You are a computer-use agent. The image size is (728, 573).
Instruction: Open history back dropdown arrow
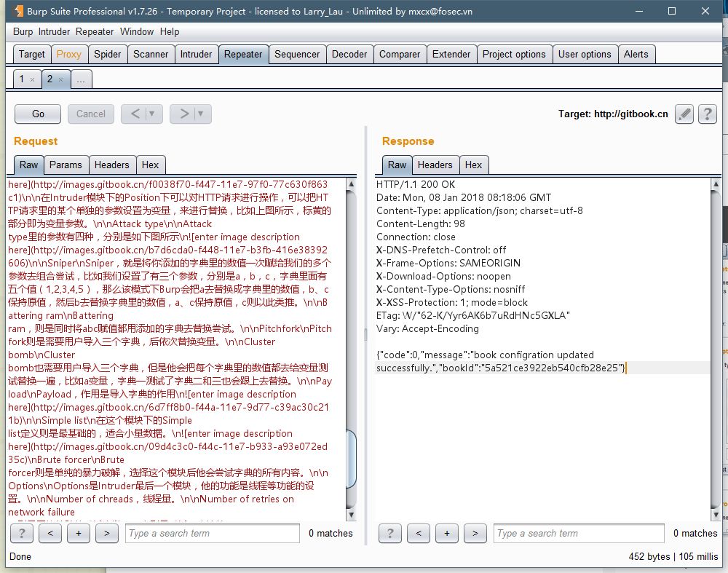pyautogui.click(x=151, y=114)
